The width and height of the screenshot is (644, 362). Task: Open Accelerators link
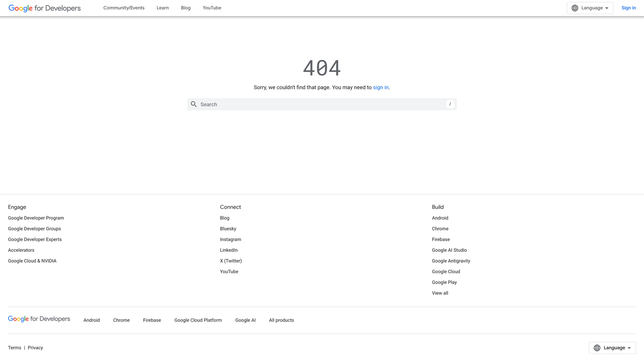pyautogui.click(x=21, y=250)
